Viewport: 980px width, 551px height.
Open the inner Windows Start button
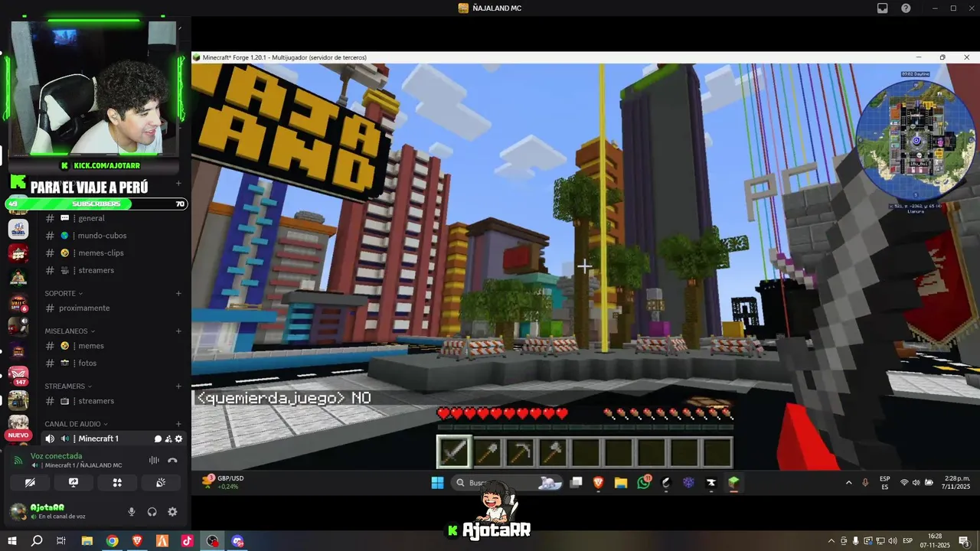coord(437,483)
